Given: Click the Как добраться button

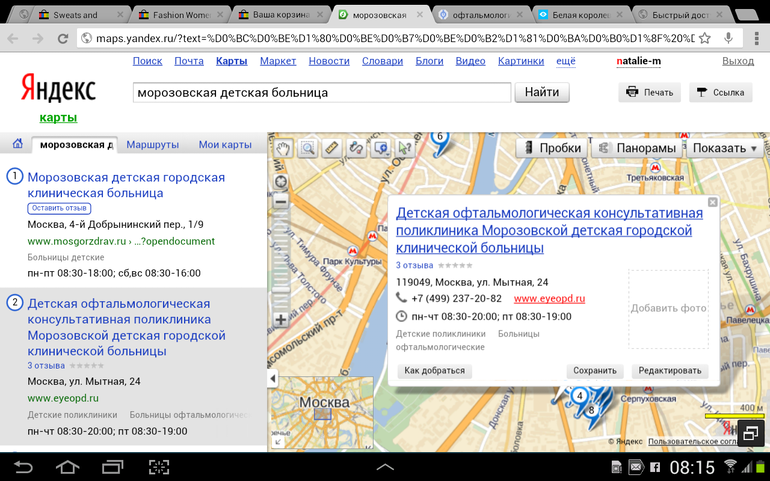Looking at the screenshot, I should coord(434,371).
